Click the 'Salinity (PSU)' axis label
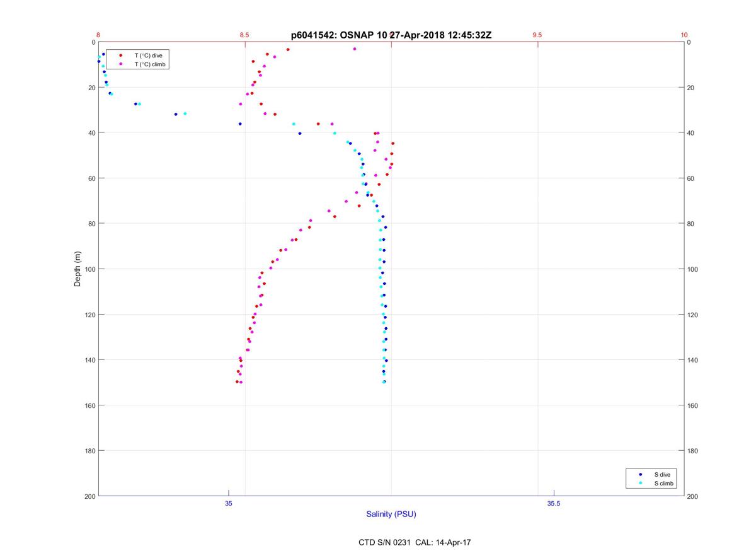Viewport: 756px width, 558px height. point(391,514)
